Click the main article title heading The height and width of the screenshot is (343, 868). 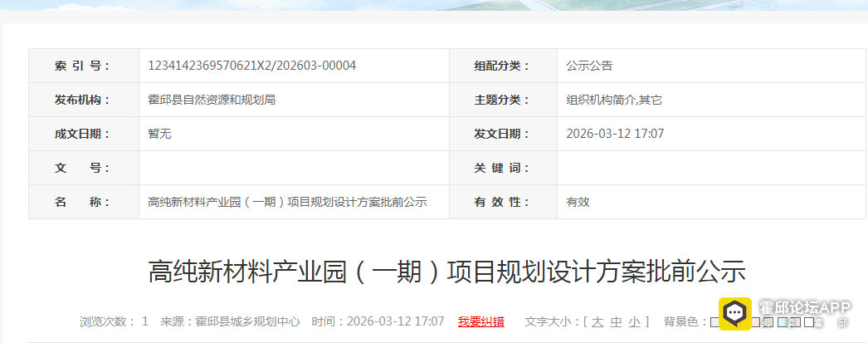(x=446, y=272)
